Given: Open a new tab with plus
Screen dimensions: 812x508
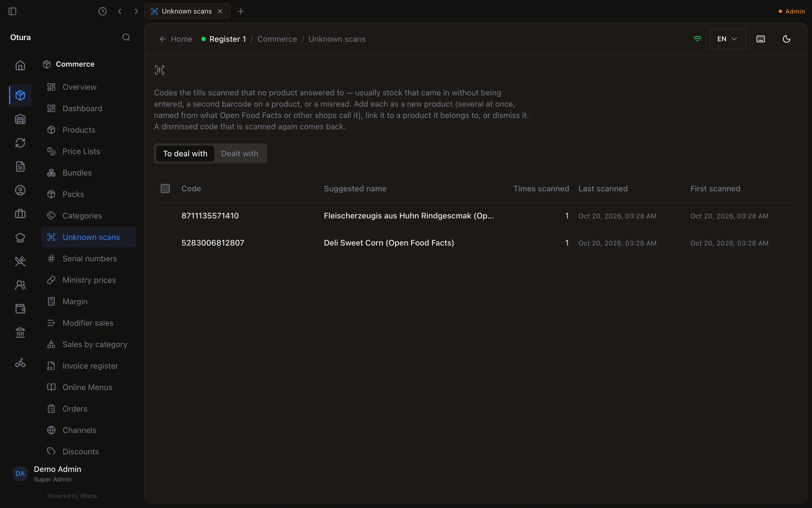Looking at the screenshot, I should [x=240, y=11].
